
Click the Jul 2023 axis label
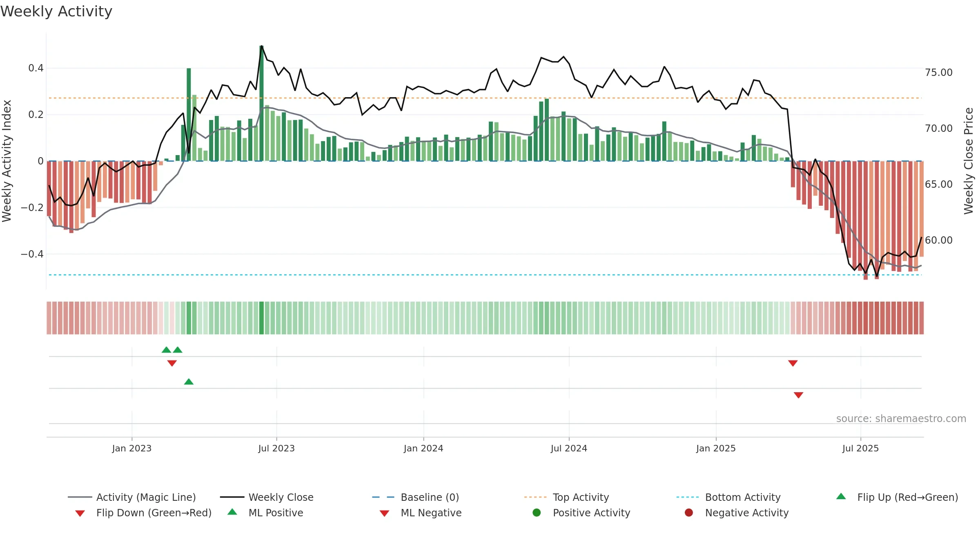(x=276, y=449)
